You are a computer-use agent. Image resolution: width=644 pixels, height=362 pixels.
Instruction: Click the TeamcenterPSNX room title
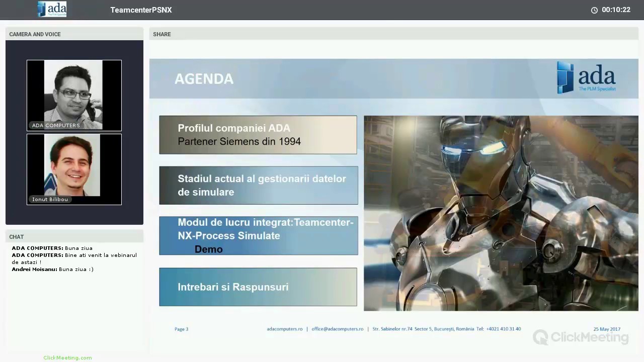(141, 10)
